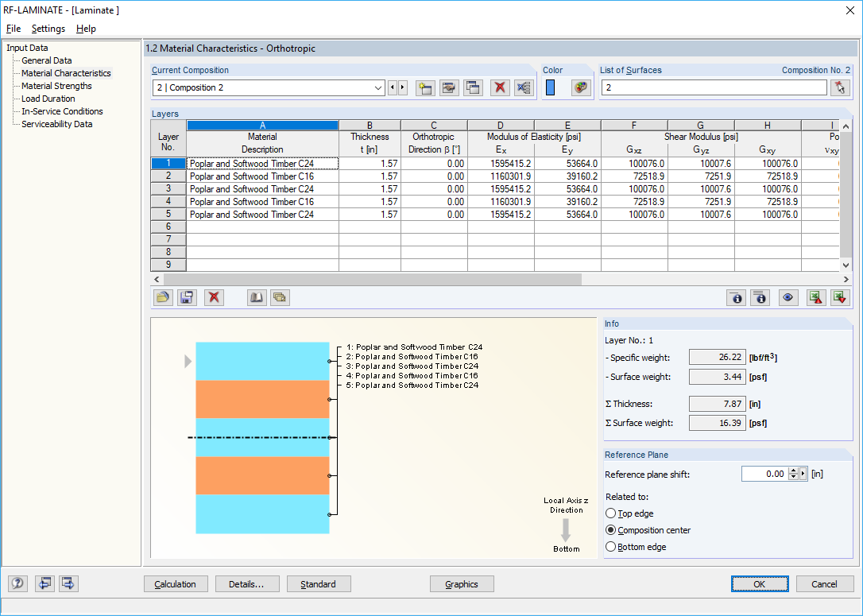Pick surfaces graphically with the cursor icon

click(x=840, y=87)
